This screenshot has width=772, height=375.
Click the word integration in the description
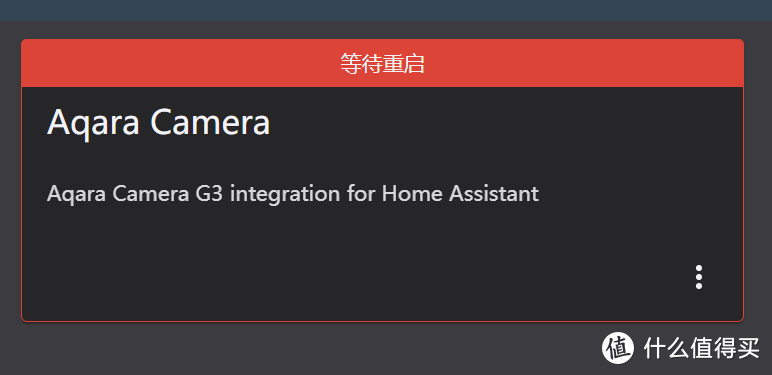coord(285,194)
